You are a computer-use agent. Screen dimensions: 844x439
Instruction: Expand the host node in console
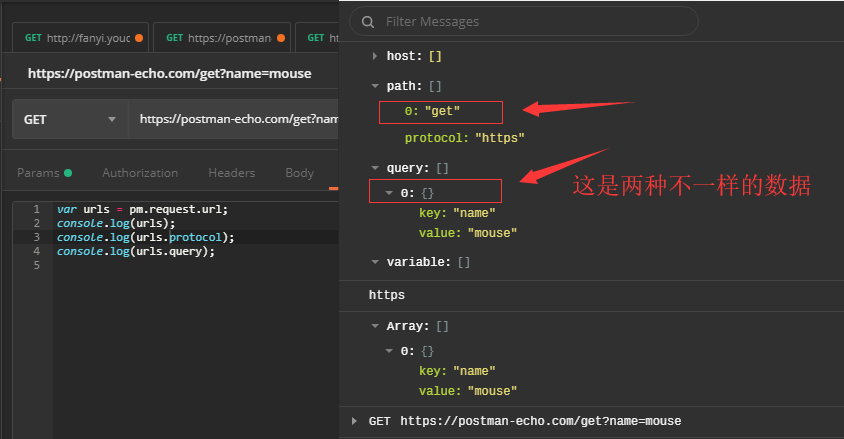[x=375, y=56]
